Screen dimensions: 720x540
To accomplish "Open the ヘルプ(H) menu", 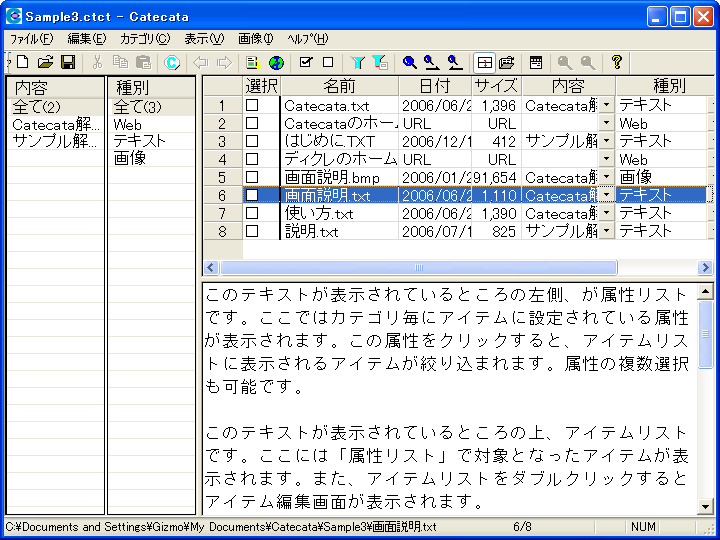I will click(308, 39).
